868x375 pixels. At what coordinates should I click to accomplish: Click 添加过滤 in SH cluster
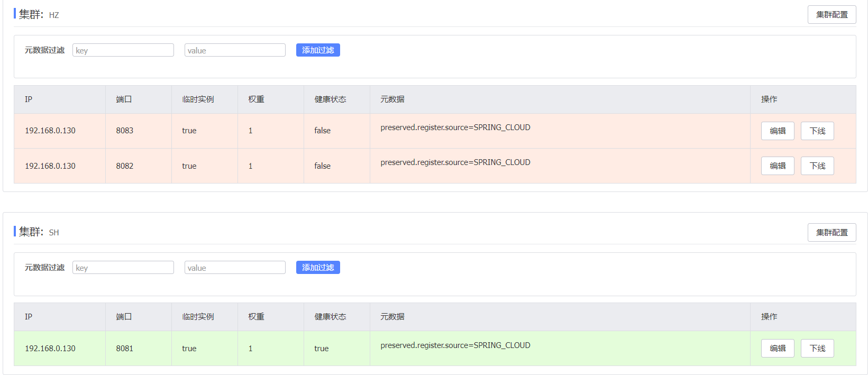coord(318,268)
